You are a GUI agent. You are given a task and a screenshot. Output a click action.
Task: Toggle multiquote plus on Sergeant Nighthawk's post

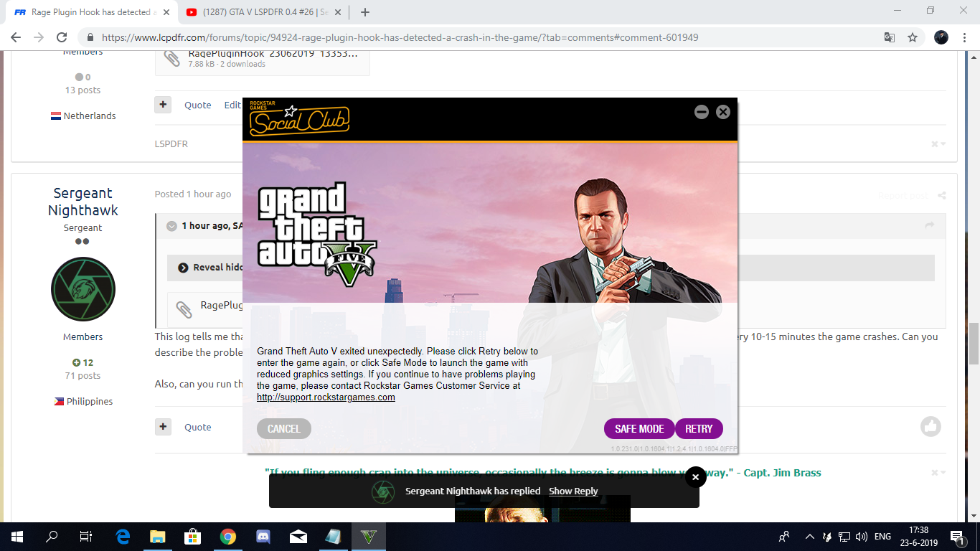point(163,427)
